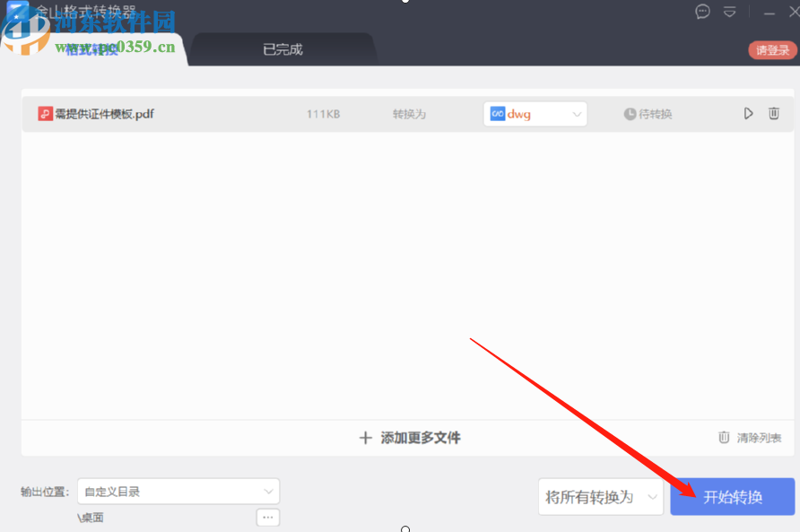Click the clock icon next to 待转换 status
Image resolution: width=800 pixels, height=532 pixels.
pyautogui.click(x=630, y=113)
